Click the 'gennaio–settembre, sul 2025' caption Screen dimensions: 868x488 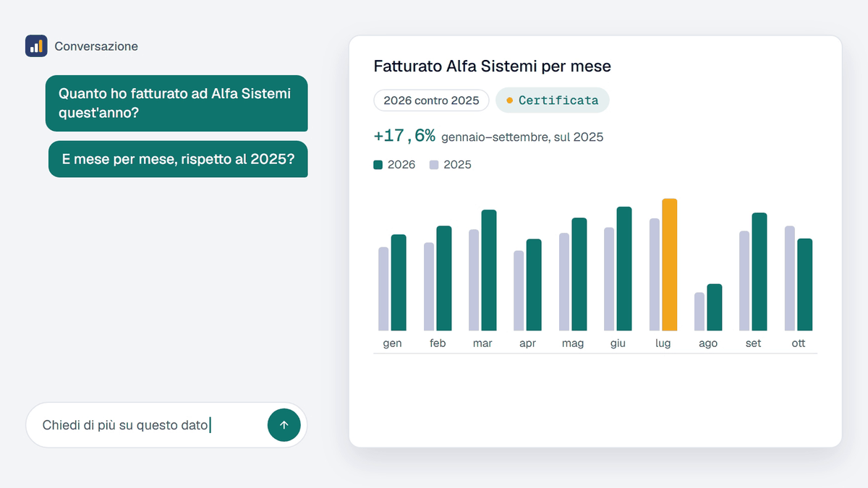point(522,137)
